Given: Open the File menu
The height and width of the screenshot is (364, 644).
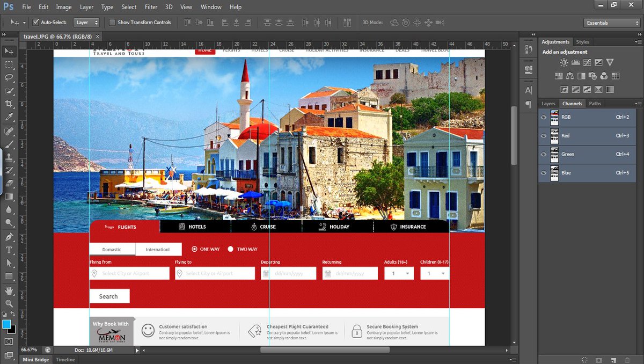Looking at the screenshot, I should click(27, 7).
